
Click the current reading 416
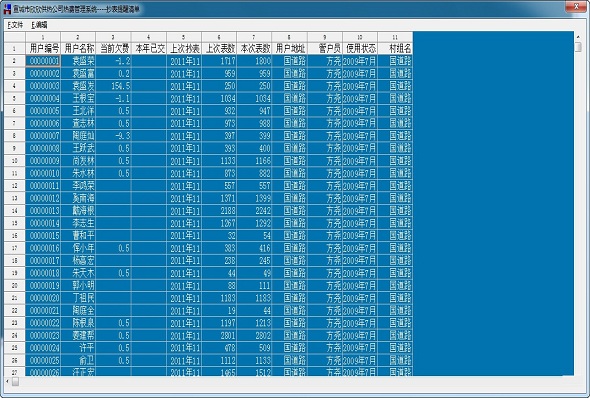pos(254,248)
